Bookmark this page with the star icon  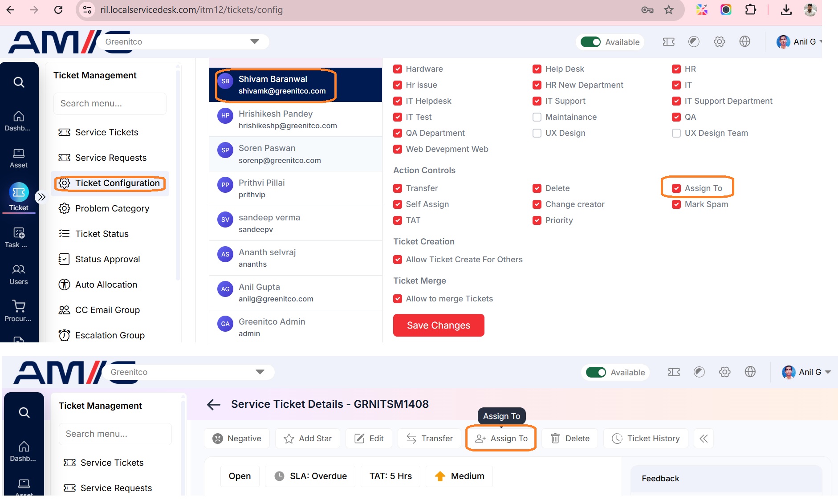click(669, 10)
